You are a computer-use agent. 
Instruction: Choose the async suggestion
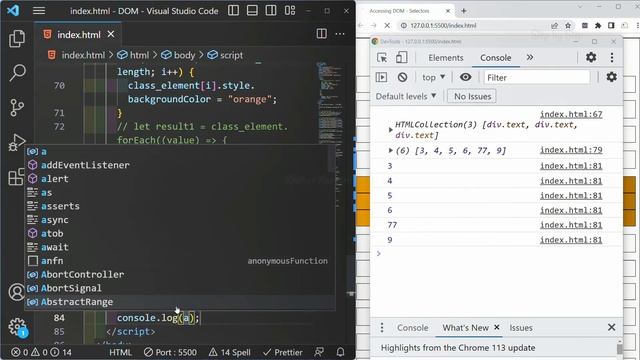(x=180, y=220)
